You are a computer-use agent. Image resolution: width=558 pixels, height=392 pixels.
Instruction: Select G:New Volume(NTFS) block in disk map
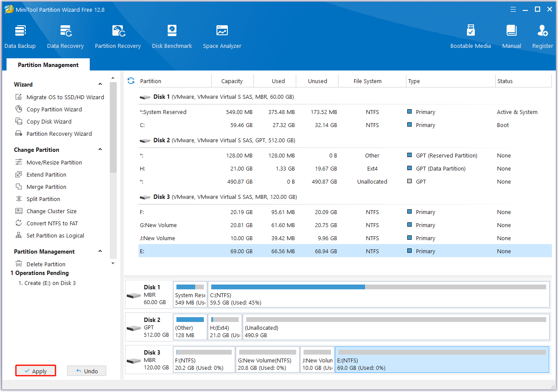[x=267, y=360]
